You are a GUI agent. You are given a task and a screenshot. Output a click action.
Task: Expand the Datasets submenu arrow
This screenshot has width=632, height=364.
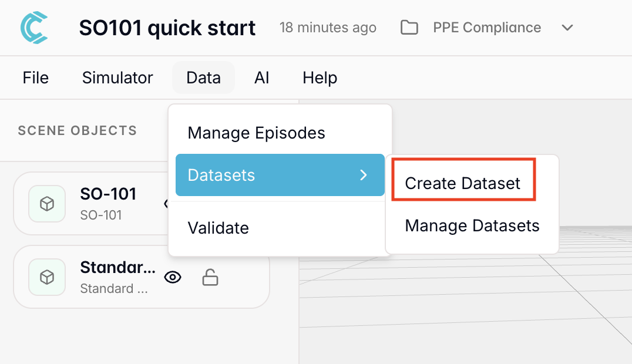click(x=364, y=175)
